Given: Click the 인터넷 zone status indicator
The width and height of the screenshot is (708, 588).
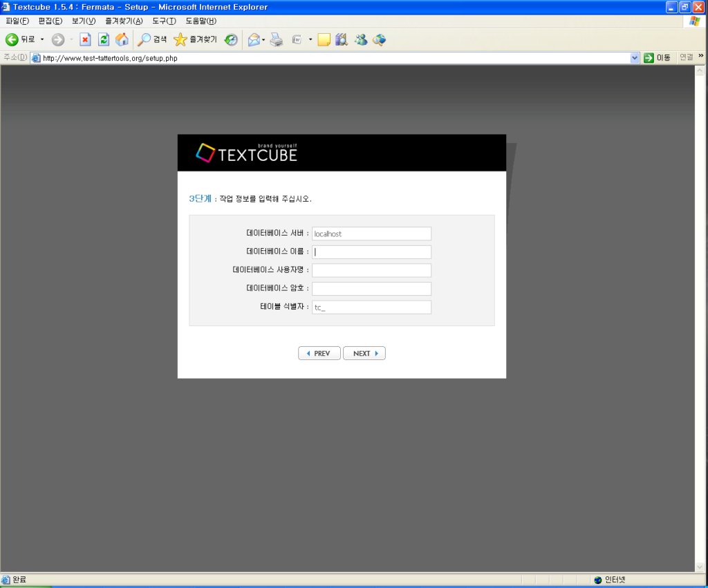Looking at the screenshot, I should click(610, 580).
